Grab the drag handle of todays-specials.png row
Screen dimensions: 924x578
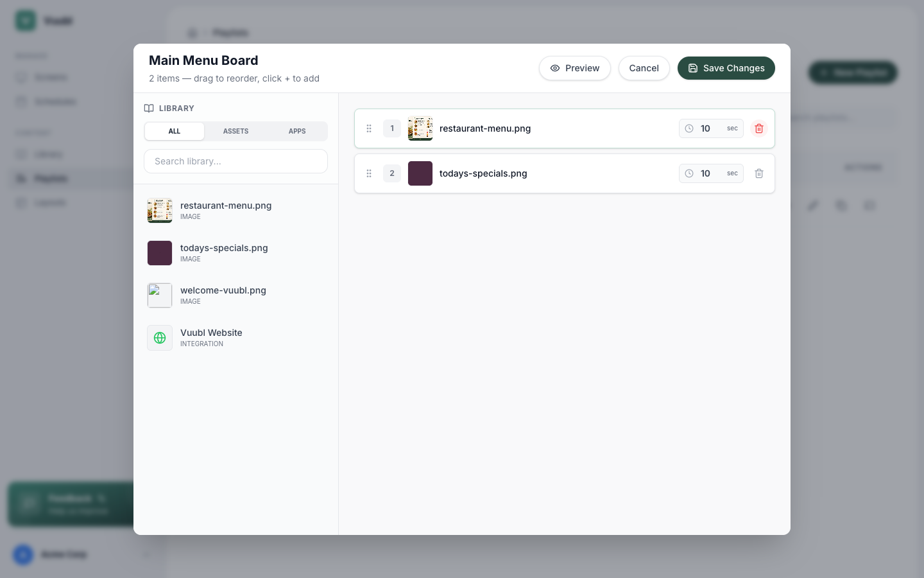tap(369, 173)
